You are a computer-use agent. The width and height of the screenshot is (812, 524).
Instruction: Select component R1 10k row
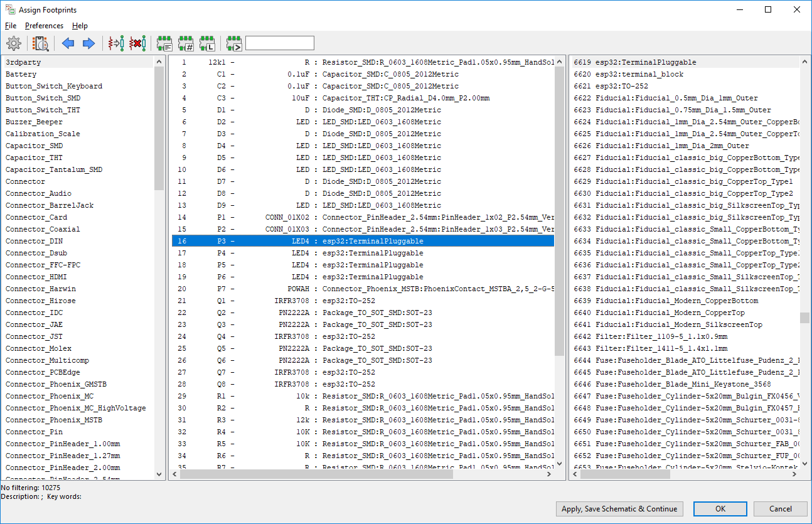click(363, 396)
